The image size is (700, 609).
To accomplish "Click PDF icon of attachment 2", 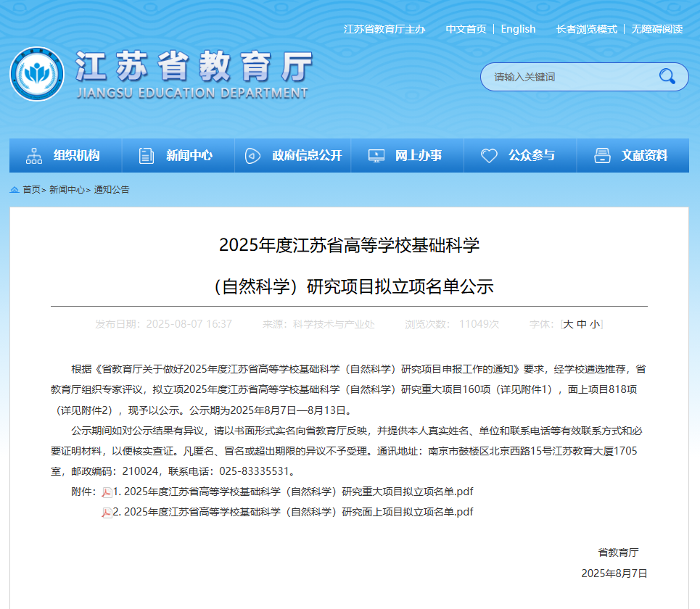I will coord(107,513).
